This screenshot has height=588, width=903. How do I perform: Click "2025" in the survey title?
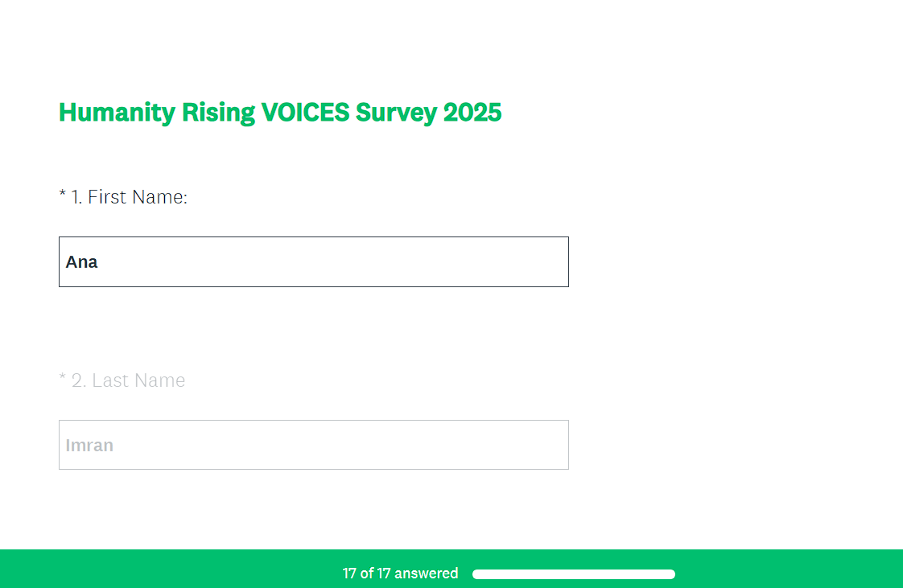click(472, 113)
